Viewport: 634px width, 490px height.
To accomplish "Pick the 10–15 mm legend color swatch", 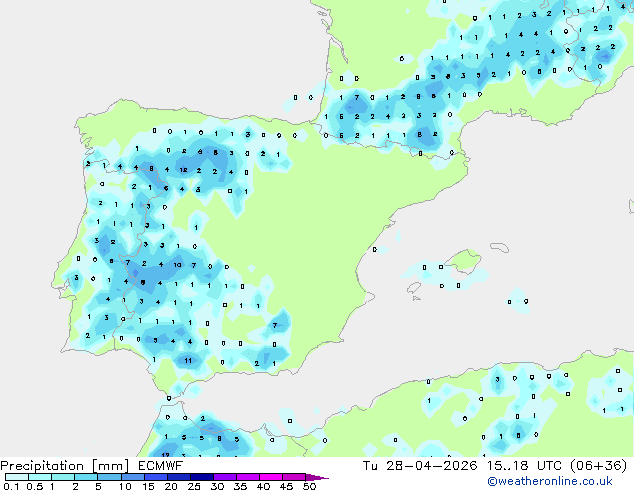I will [133, 477].
